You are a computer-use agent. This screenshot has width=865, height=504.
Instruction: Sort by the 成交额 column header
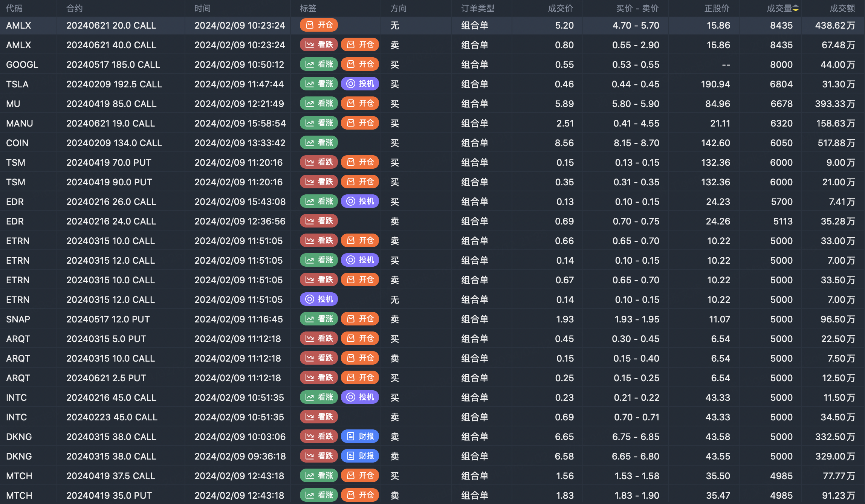tap(842, 8)
